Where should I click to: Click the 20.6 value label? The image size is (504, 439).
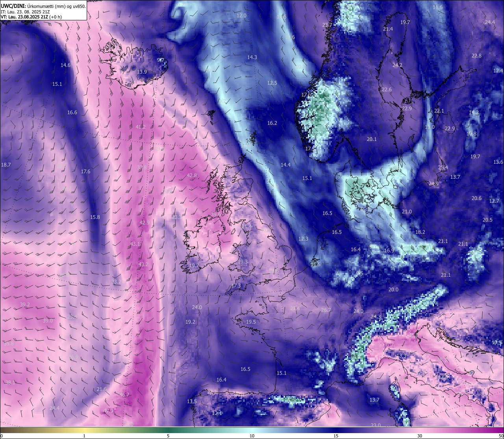pos(476,198)
